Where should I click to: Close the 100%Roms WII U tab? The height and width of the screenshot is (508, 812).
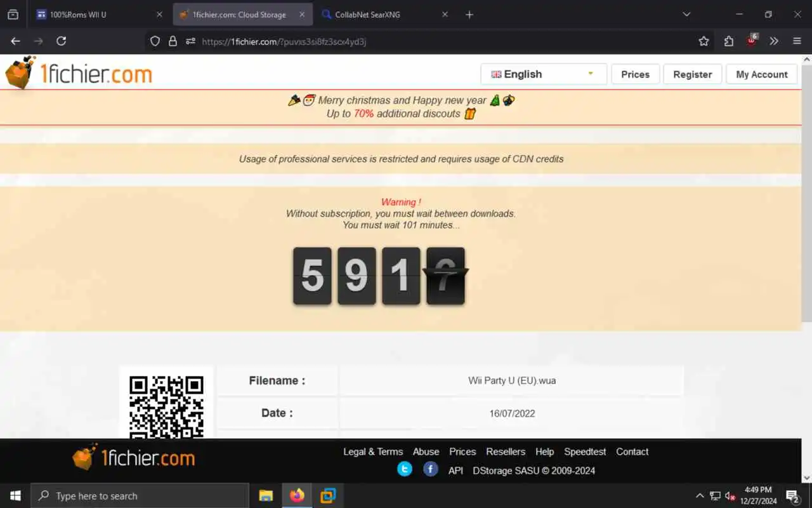pyautogui.click(x=159, y=15)
